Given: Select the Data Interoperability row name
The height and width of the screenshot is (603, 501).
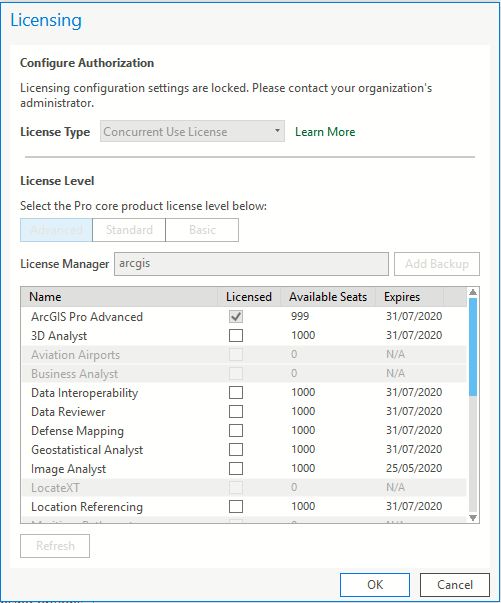Looking at the screenshot, I should 85,393.
